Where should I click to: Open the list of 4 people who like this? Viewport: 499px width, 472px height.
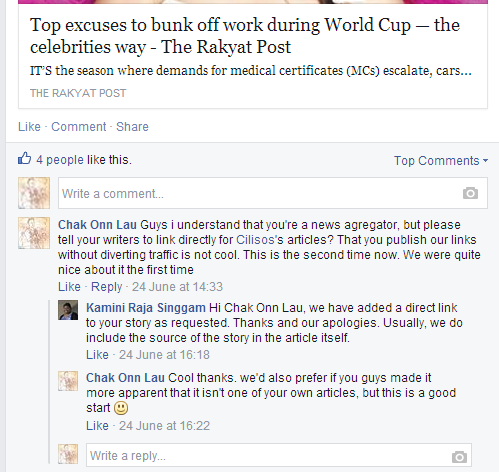tap(60, 160)
